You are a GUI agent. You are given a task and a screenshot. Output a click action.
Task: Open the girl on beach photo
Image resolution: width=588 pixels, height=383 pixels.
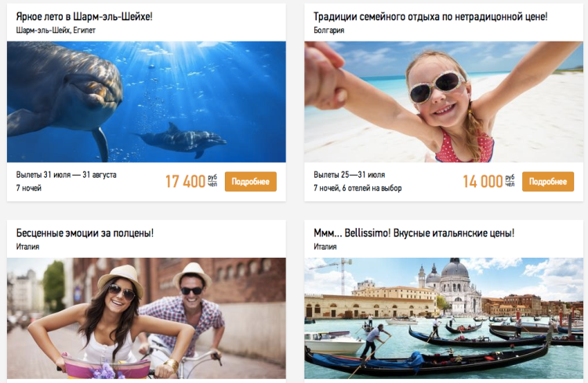pyautogui.click(x=444, y=102)
